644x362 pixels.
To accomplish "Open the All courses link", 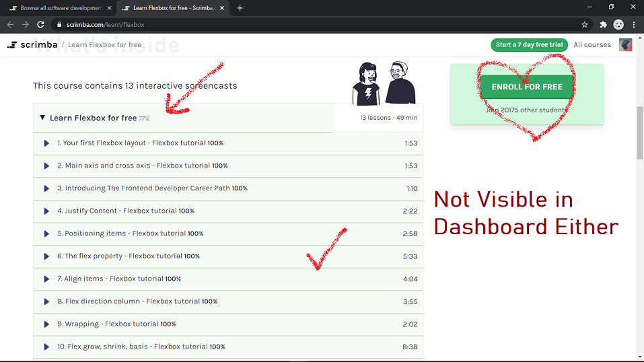I will (x=592, y=45).
